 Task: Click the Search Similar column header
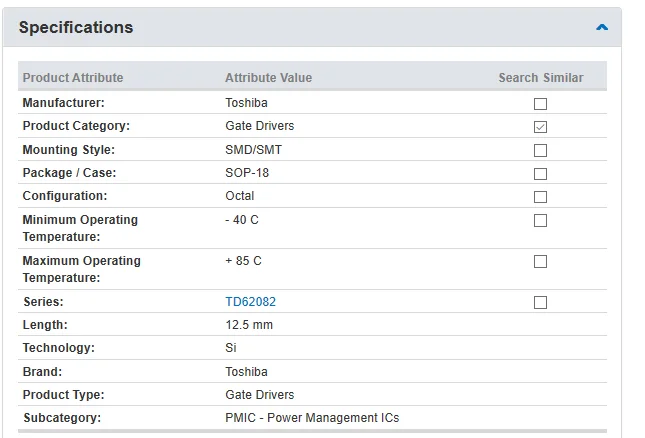click(541, 78)
